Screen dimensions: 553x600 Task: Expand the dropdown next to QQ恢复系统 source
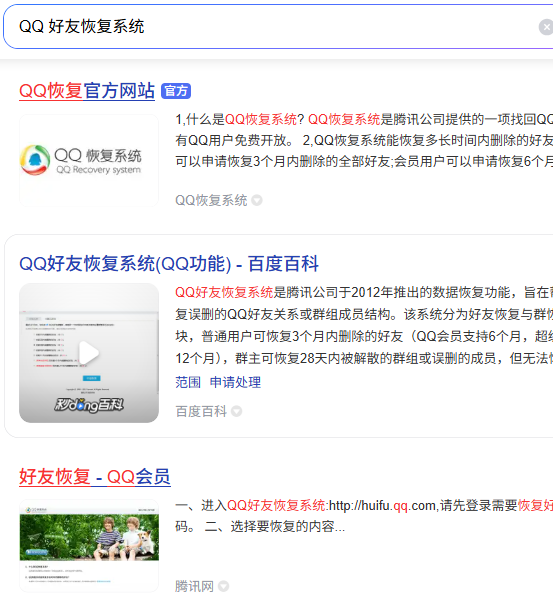tap(257, 200)
